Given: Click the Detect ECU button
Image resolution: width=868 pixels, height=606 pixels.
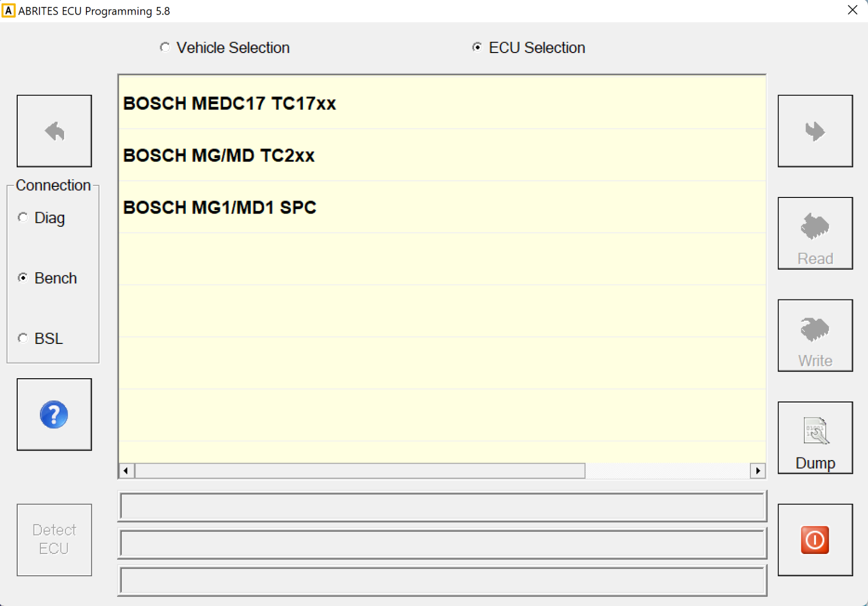Looking at the screenshot, I should pyautogui.click(x=54, y=539).
